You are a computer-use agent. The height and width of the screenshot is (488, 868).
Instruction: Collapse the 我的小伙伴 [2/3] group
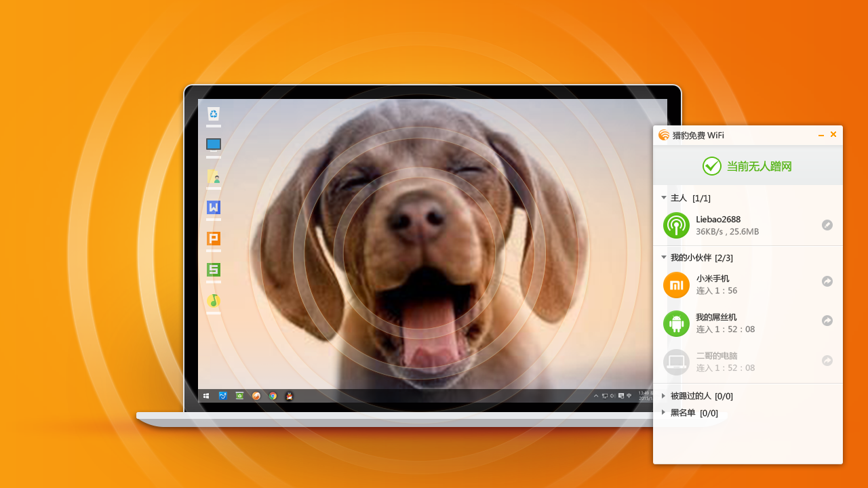click(x=664, y=258)
